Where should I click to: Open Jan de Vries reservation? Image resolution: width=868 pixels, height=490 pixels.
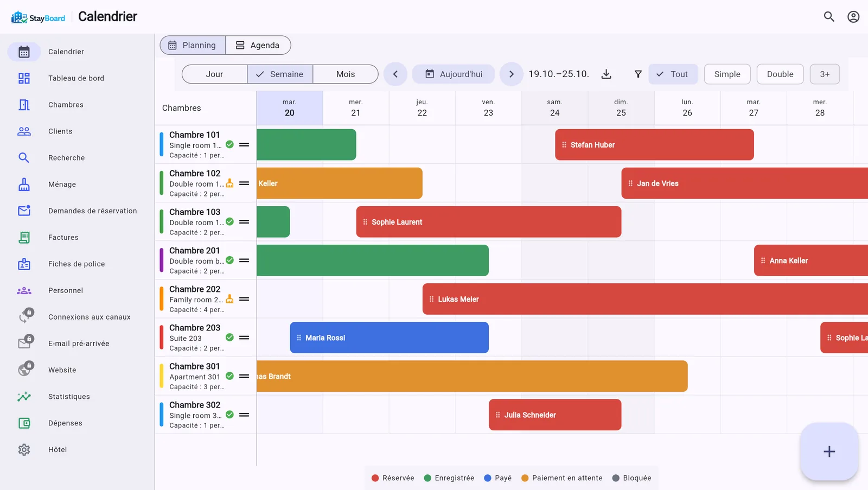[x=744, y=183]
